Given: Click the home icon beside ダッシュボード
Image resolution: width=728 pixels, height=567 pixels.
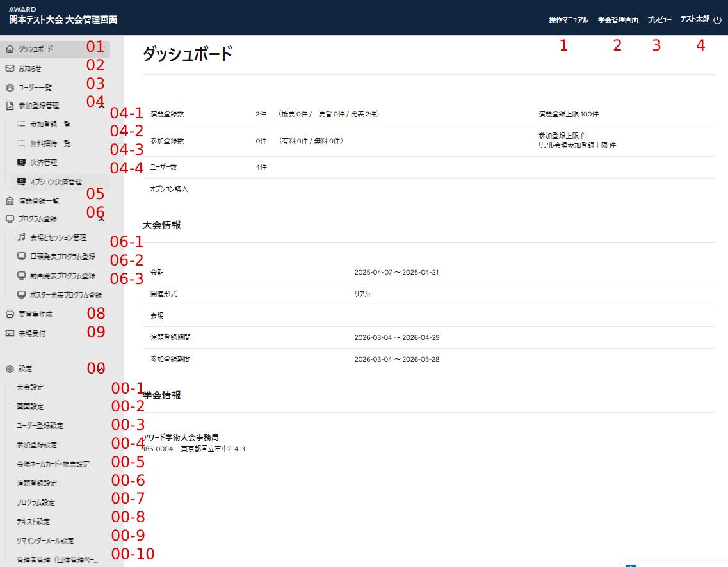Looking at the screenshot, I should coord(10,49).
